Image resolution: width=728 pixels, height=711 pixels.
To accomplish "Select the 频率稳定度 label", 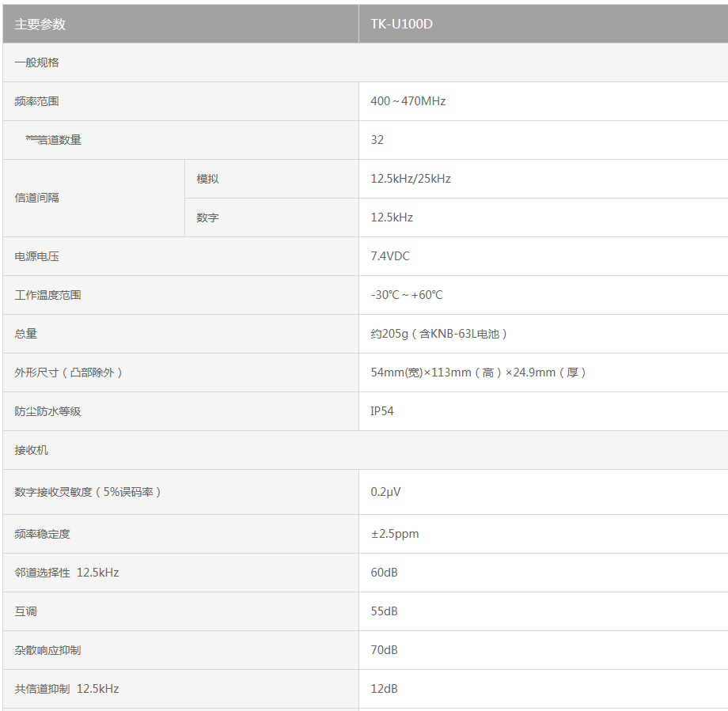I will [42, 534].
